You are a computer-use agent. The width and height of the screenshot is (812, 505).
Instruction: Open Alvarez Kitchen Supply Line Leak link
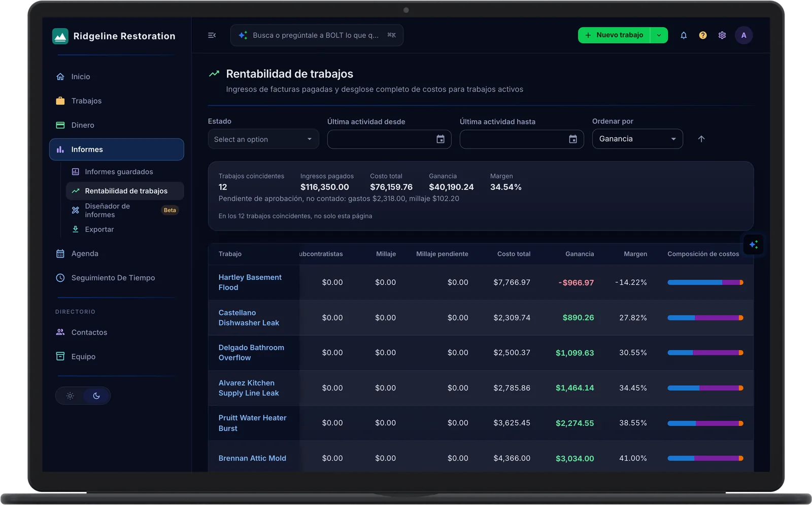(x=249, y=388)
